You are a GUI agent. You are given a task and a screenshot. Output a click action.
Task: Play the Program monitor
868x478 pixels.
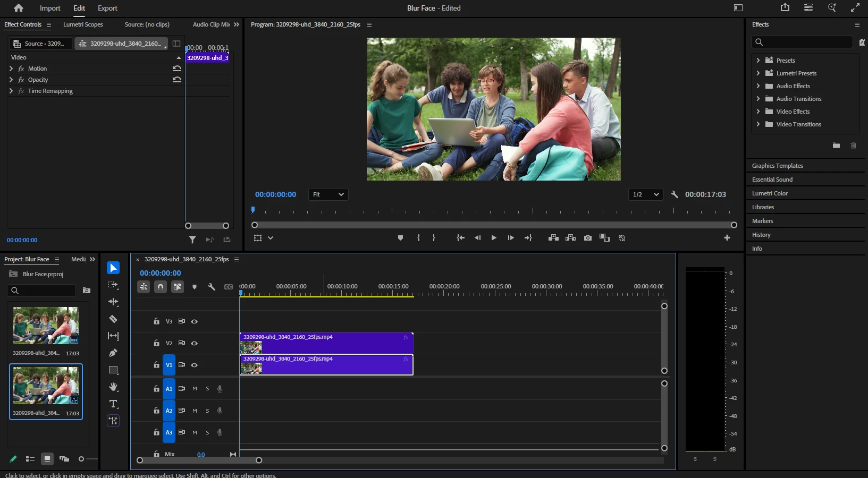(x=494, y=238)
